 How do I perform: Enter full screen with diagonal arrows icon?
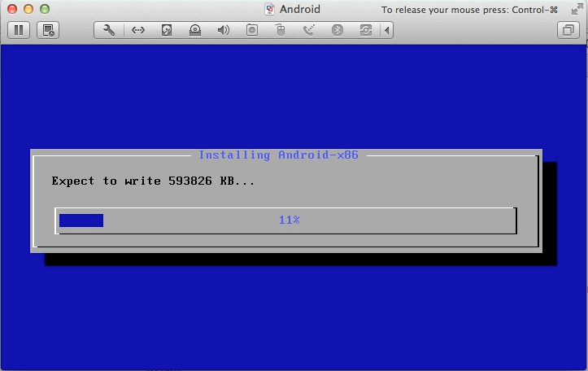577,9
